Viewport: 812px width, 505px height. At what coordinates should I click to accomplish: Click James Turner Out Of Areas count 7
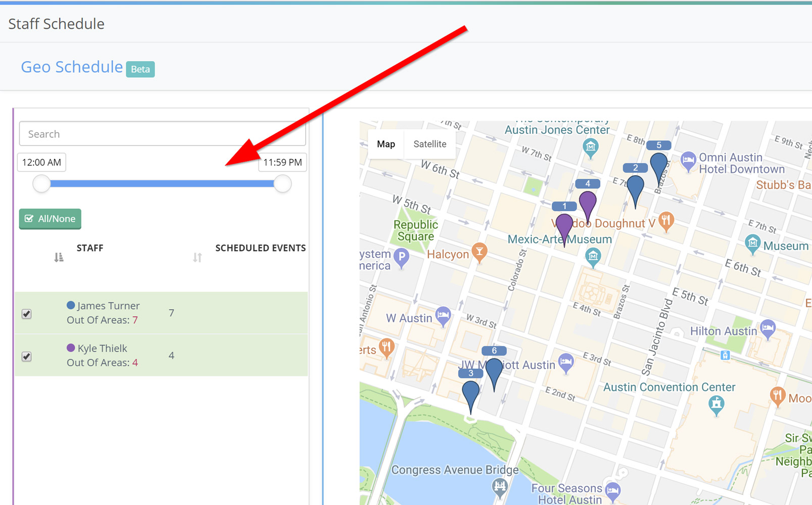135,320
